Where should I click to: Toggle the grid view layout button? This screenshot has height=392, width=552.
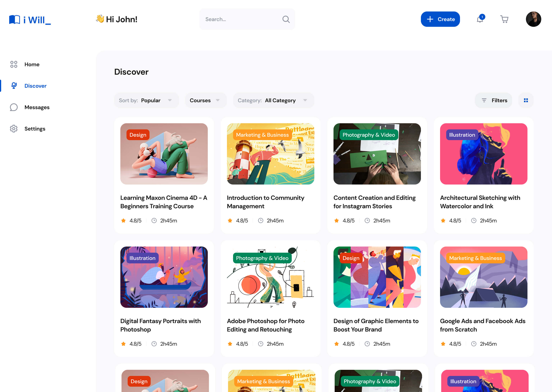(526, 100)
